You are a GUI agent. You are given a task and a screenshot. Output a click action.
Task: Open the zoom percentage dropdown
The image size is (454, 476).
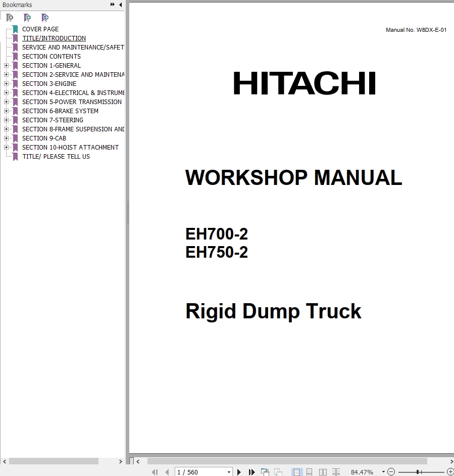pyautogui.click(x=383, y=472)
